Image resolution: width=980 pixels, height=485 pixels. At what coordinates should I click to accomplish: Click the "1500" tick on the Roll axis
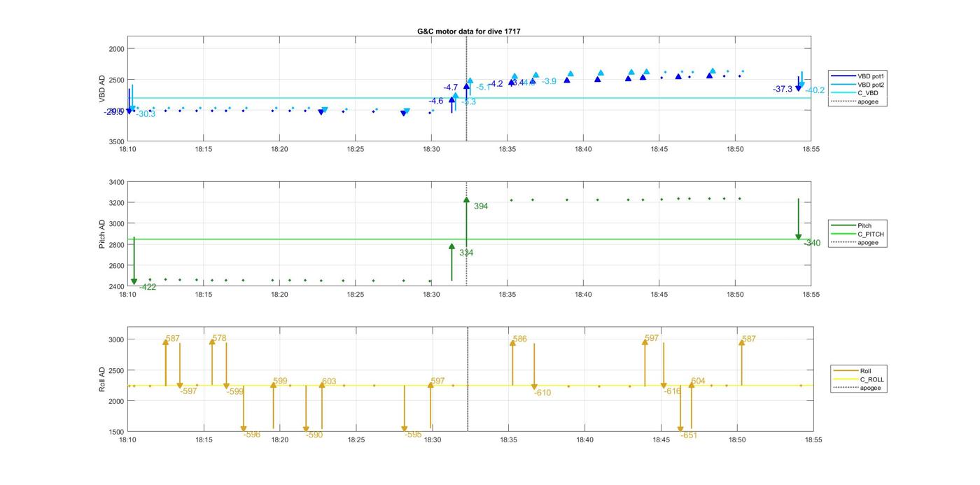tap(115, 432)
